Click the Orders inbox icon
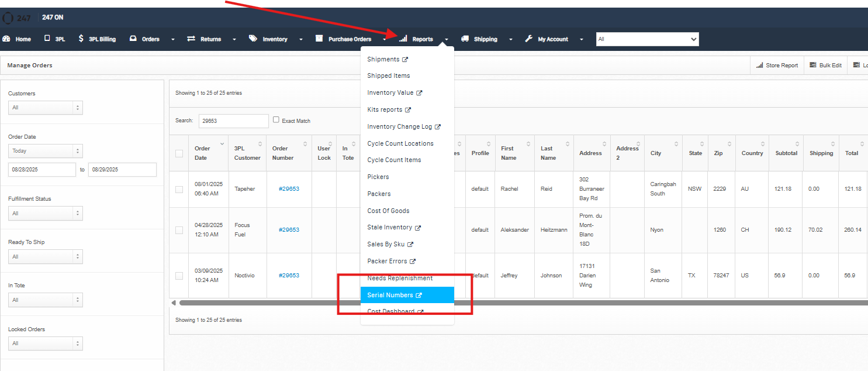868x371 pixels. (x=133, y=39)
